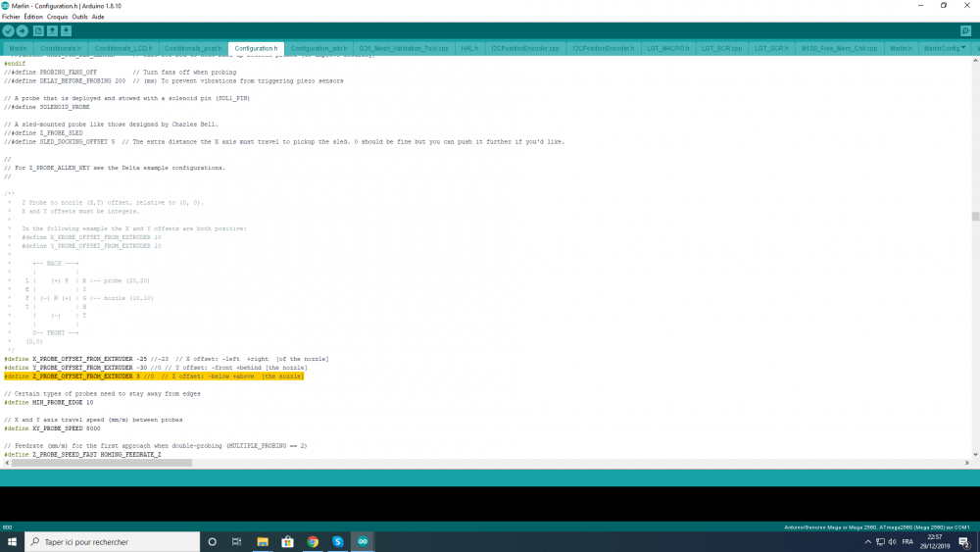
Task: Click the vertical scrollbar thumb in editor
Action: 975,217
